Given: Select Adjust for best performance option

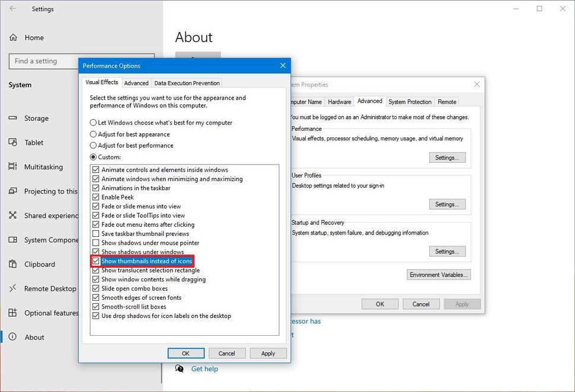Looking at the screenshot, I should pos(93,145).
